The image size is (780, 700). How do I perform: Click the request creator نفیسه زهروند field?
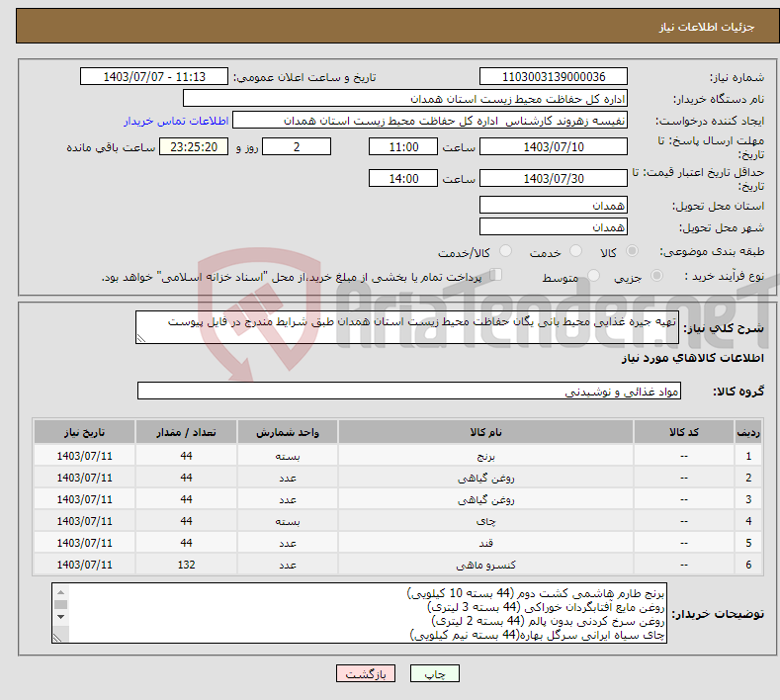pyautogui.click(x=430, y=121)
